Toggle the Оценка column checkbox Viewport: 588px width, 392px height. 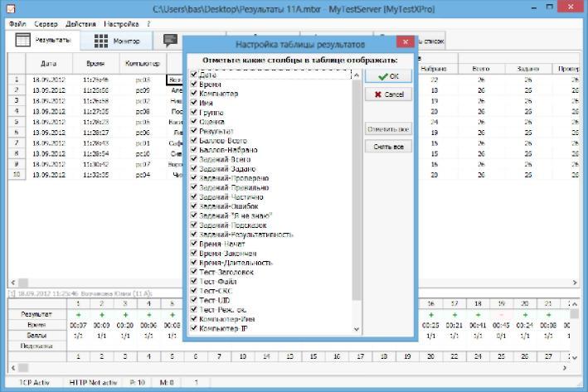(x=193, y=122)
